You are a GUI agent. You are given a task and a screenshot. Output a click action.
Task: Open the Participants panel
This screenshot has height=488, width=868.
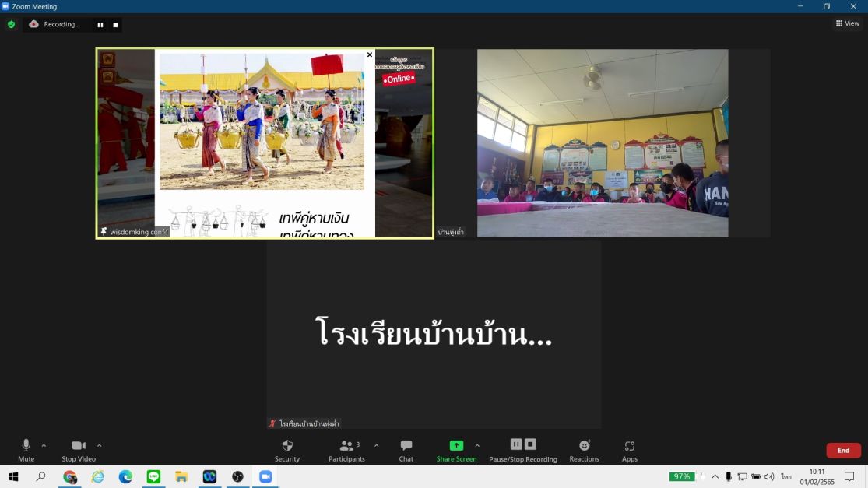point(346,451)
